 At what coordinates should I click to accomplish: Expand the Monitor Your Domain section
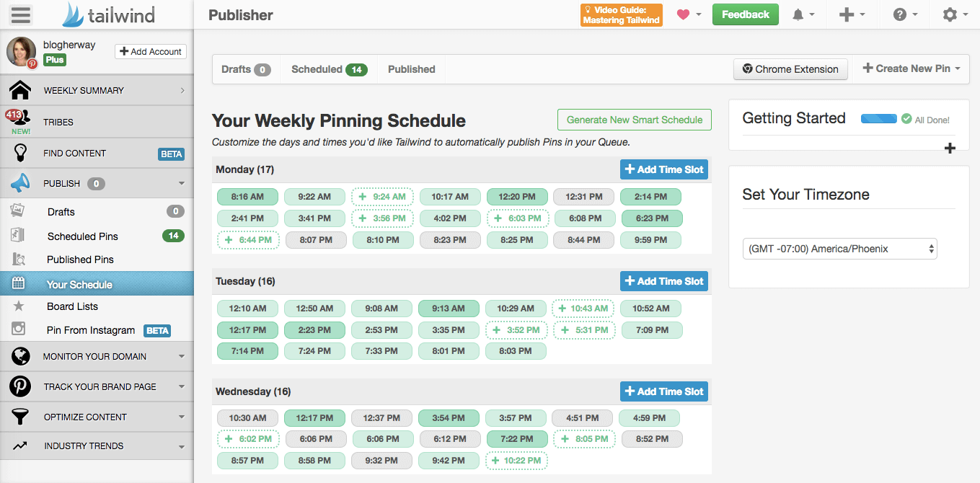click(x=97, y=356)
